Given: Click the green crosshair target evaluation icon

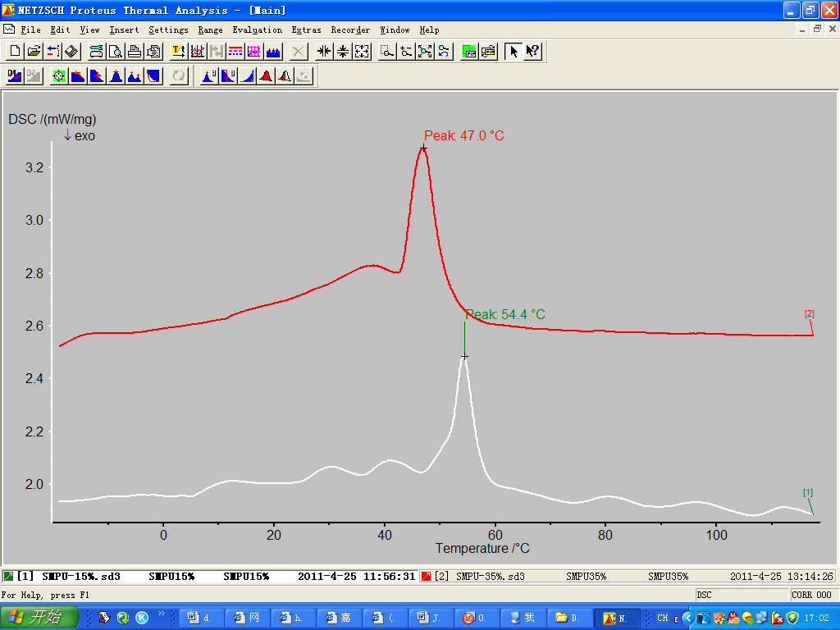Looking at the screenshot, I should pyautogui.click(x=58, y=76).
